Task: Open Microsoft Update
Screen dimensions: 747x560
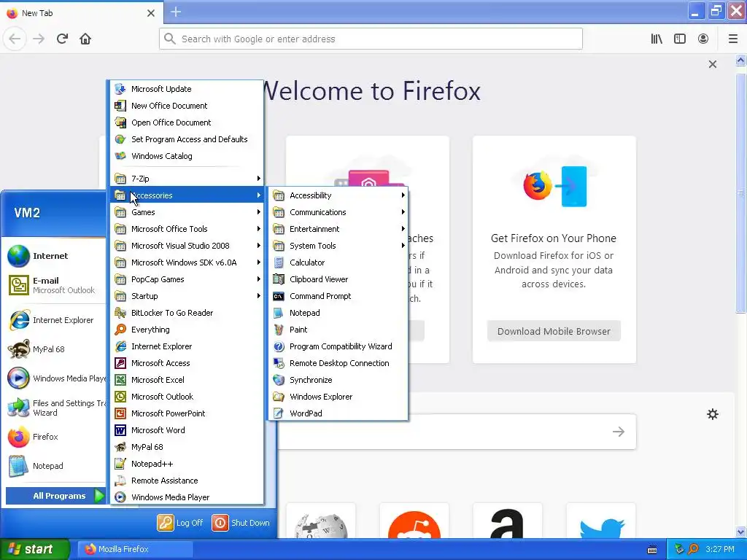Action: (187, 89)
